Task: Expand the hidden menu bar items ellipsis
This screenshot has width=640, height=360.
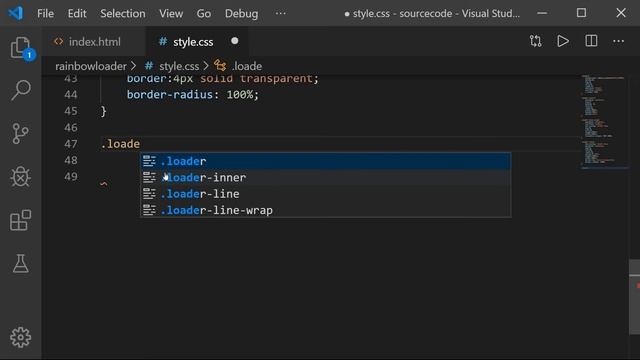Action: (x=280, y=13)
